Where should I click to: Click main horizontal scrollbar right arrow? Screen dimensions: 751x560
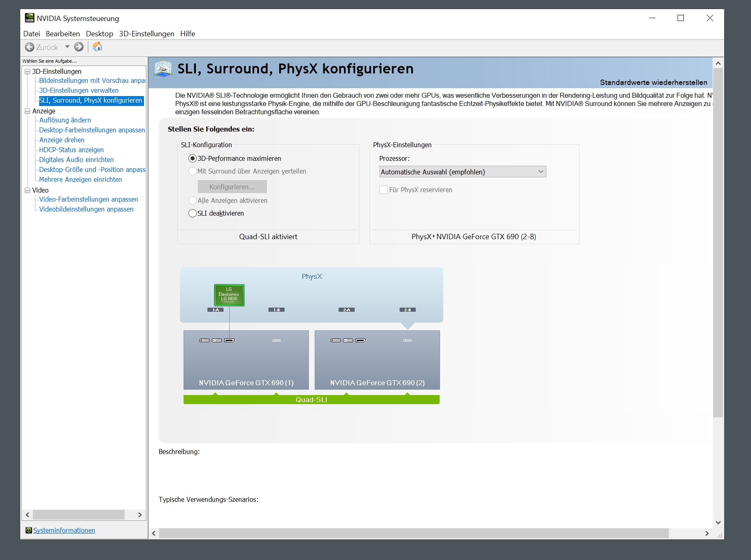707,533
